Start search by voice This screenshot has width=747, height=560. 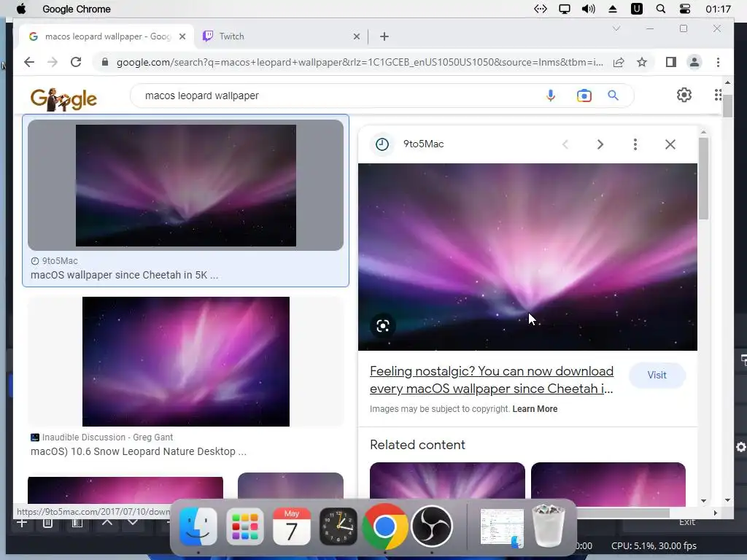551,96
